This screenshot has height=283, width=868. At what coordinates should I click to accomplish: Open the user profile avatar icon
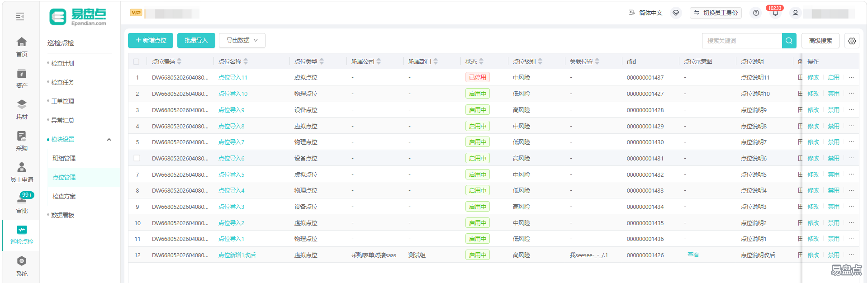(x=795, y=13)
